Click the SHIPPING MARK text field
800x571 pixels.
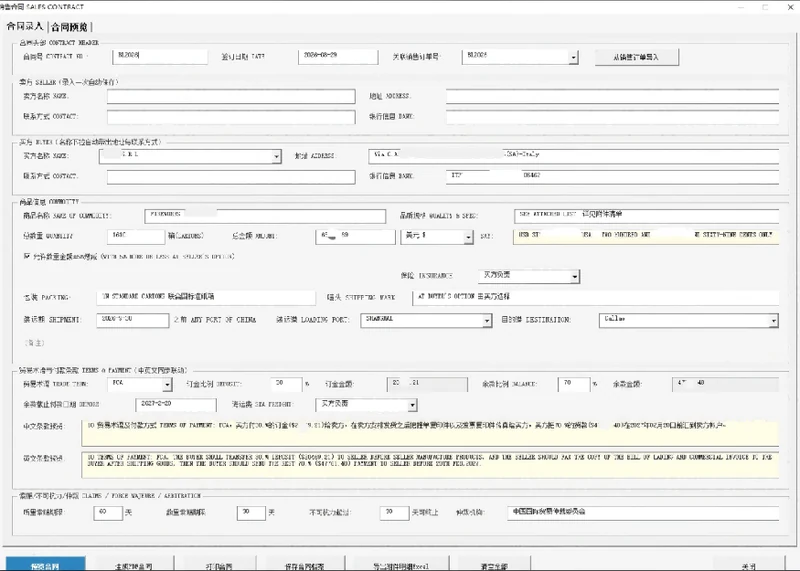[x=595, y=297]
